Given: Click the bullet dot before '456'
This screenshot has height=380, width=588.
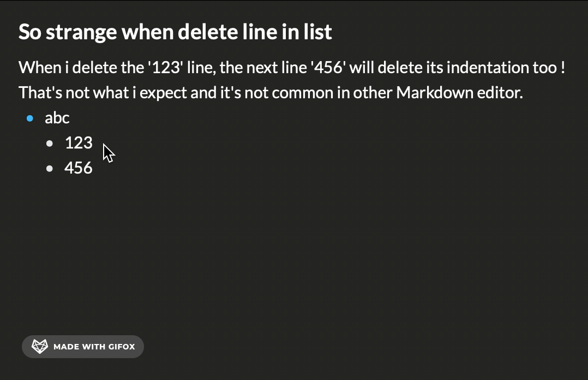Looking at the screenshot, I should [50, 169].
